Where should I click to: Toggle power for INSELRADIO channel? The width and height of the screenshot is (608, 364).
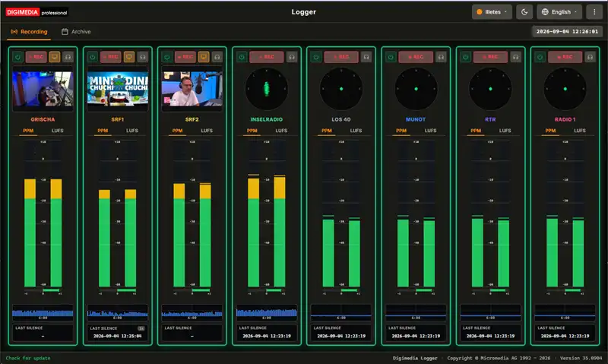click(242, 57)
